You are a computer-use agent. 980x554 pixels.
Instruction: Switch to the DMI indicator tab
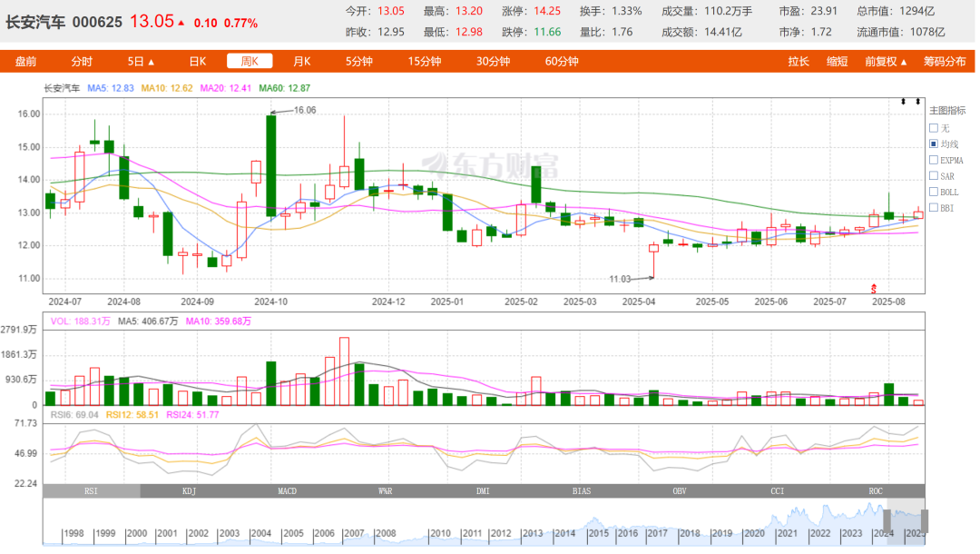point(483,490)
